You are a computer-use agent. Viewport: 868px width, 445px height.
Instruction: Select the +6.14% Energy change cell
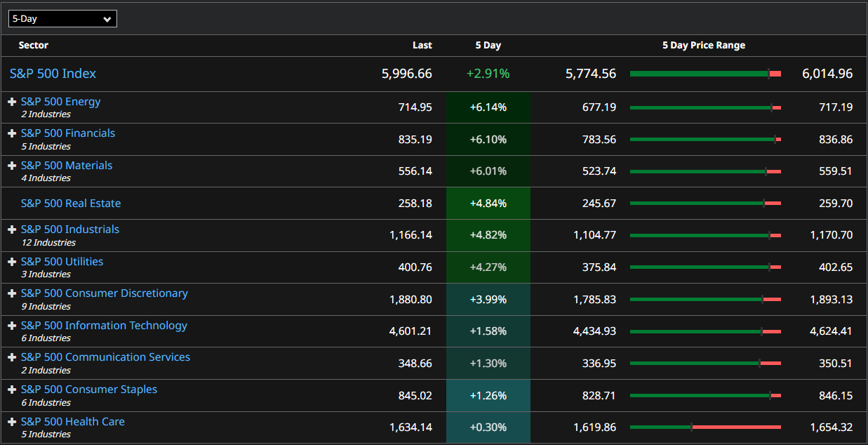tap(488, 107)
